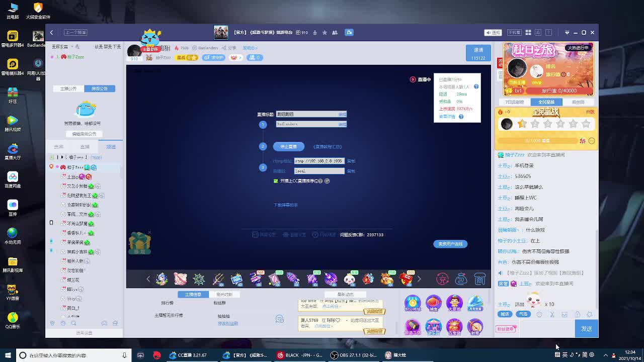Open the QQ音乐 desktop shortcut

click(x=13, y=320)
